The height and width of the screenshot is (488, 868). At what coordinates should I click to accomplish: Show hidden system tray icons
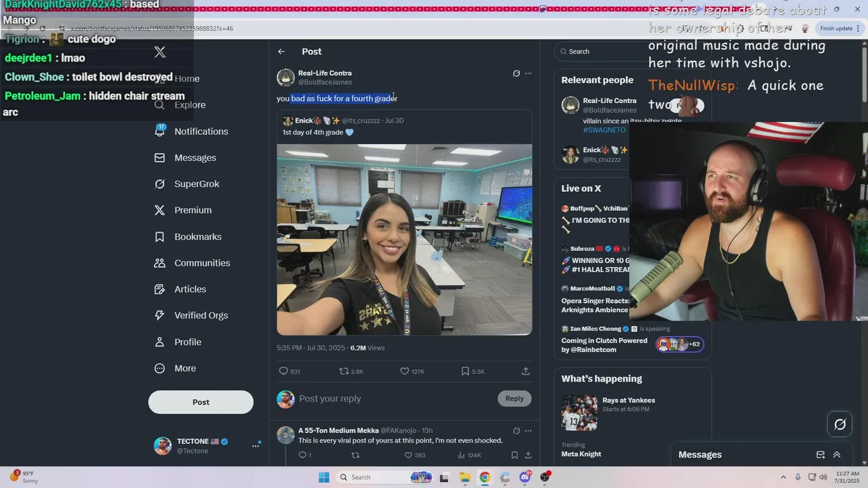783,477
